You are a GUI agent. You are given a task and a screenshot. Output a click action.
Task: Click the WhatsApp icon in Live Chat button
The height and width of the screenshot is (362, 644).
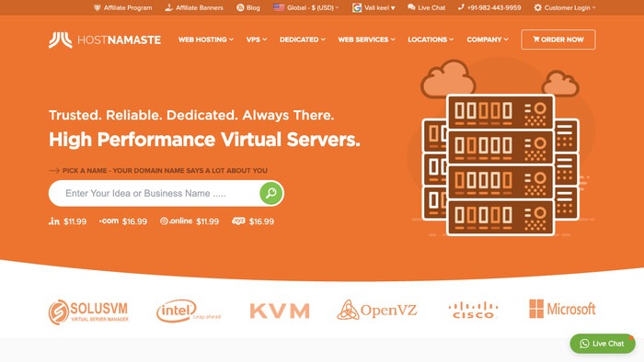point(584,344)
